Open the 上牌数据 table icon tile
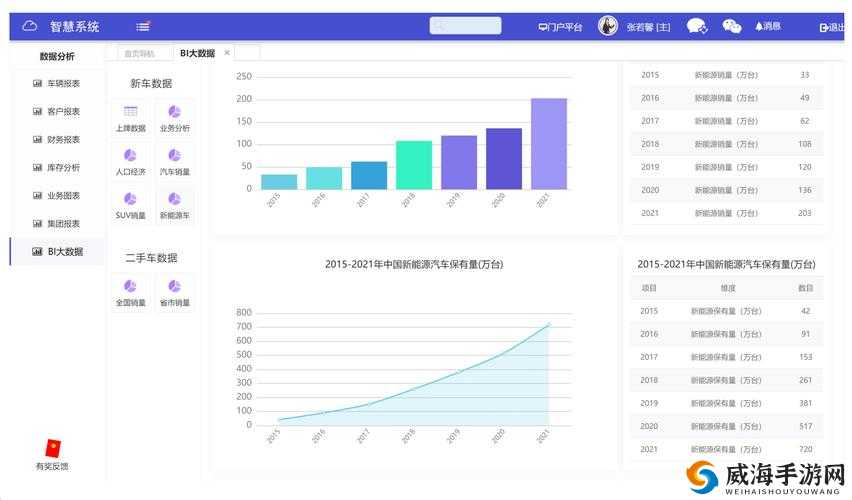Image resolution: width=852 pixels, height=500 pixels. coord(130,117)
